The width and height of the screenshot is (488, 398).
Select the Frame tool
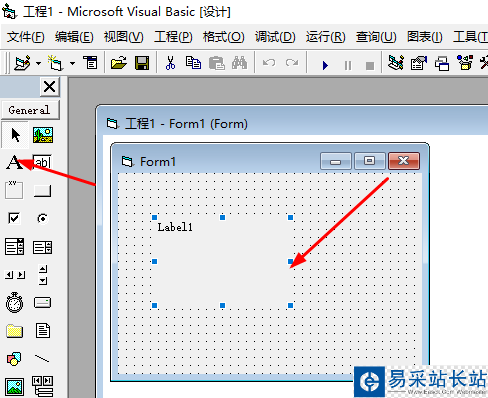[x=14, y=190]
